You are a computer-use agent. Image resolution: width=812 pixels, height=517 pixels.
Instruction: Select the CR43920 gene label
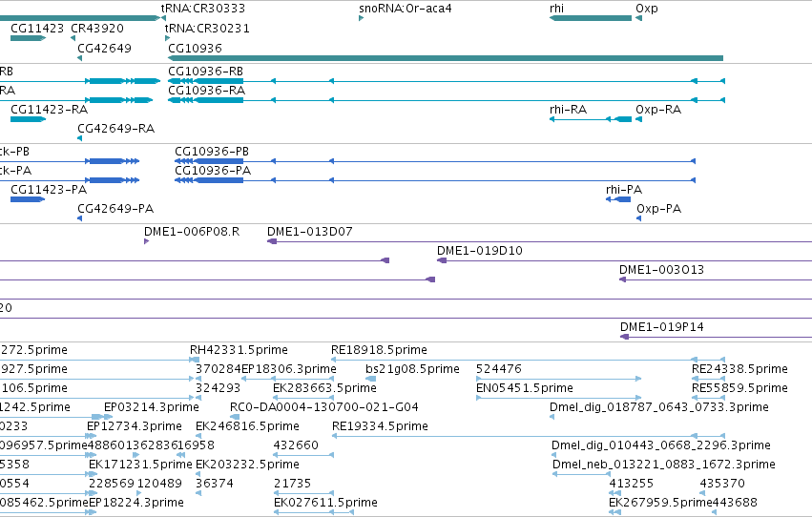[x=97, y=28]
